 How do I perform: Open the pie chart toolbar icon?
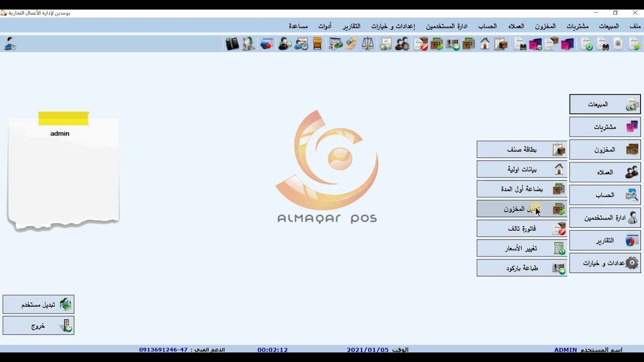(267, 44)
